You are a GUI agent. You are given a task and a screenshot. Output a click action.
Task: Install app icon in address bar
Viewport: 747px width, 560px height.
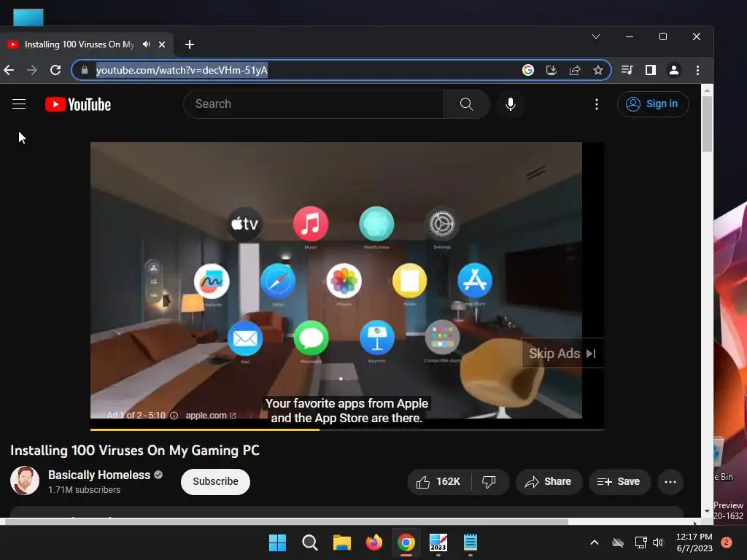pos(551,70)
